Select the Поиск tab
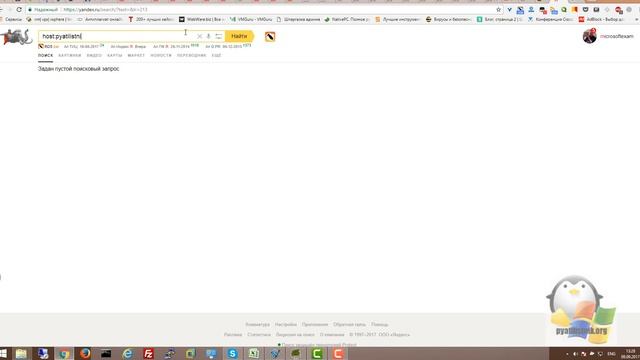 pos(45,55)
